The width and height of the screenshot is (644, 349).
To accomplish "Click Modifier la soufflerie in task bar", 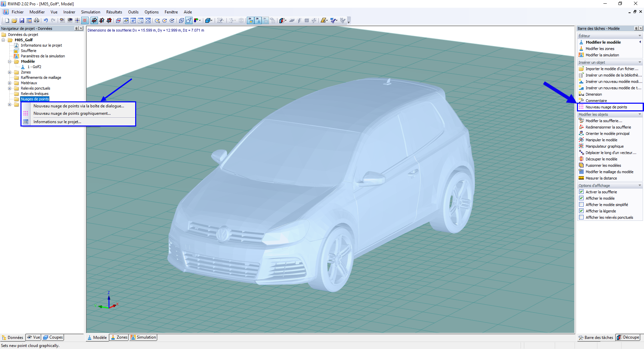I will click(603, 121).
